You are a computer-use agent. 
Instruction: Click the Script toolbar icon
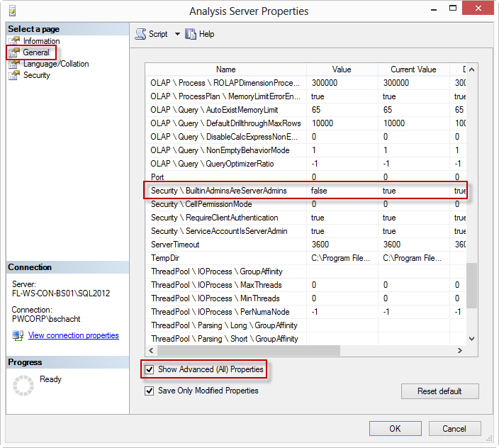(140, 34)
